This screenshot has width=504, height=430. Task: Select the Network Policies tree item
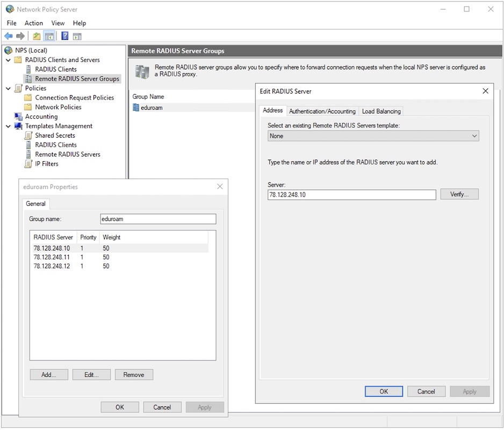point(58,107)
